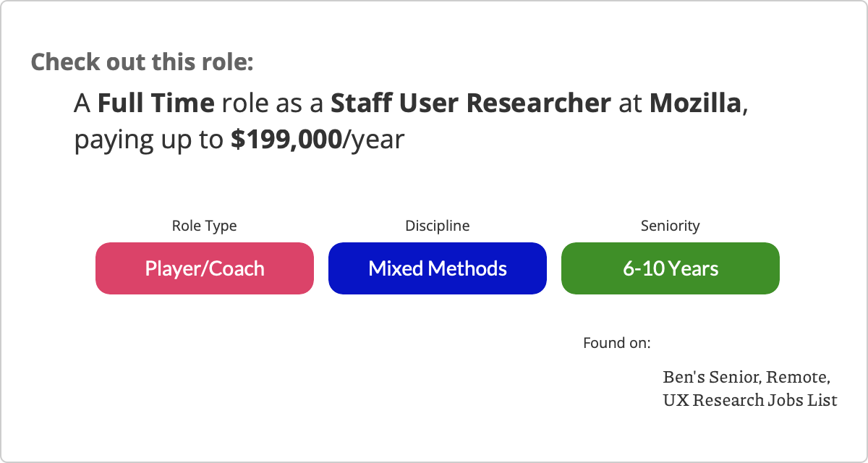Click the word "at" before Mozilla
The image size is (868, 463).
pos(630,103)
